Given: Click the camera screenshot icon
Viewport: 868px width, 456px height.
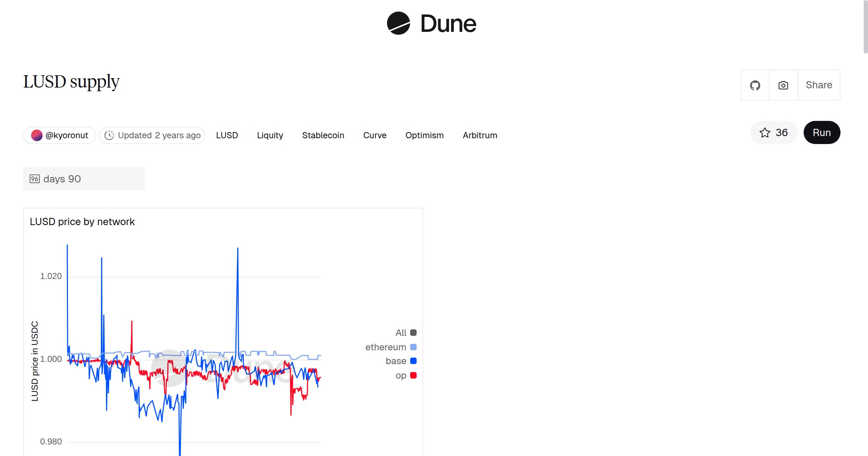Looking at the screenshot, I should [783, 85].
